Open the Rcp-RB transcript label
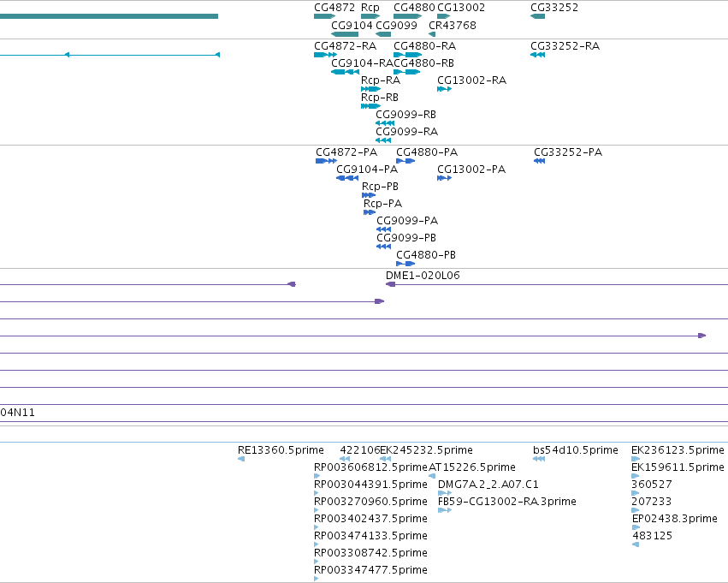Viewport: 728px width, 583px height. point(380,98)
